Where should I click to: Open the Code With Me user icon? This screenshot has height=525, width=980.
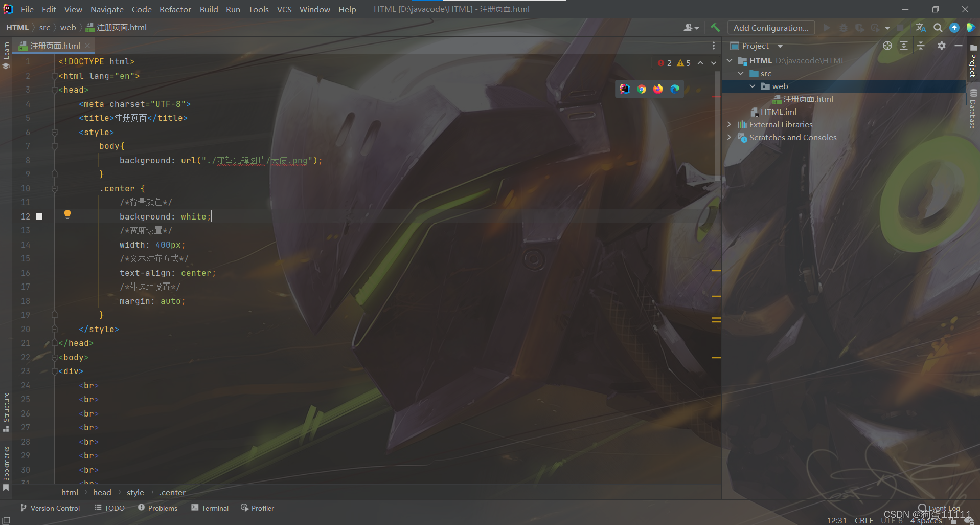click(x=691, y=28)
